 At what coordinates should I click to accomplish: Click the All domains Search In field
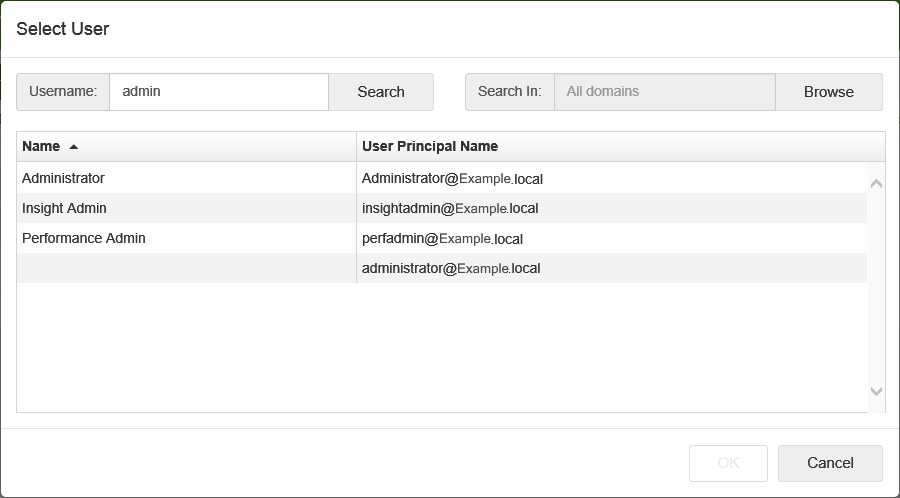[x=664, y=92]
